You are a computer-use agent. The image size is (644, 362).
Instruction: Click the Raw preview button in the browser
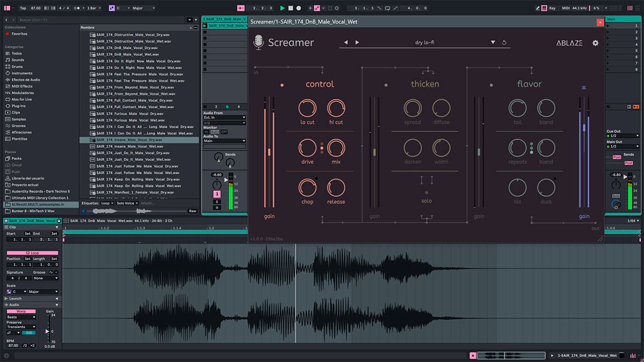[x=193, y=211]
